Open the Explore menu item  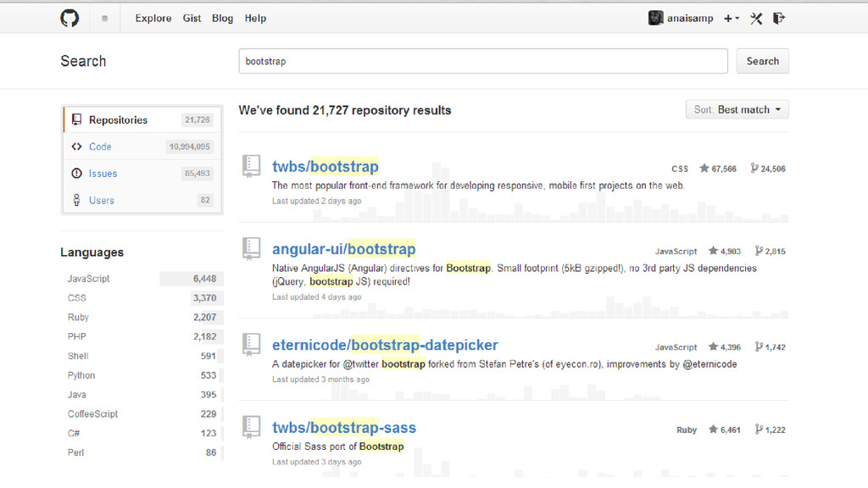pos(153,19)
